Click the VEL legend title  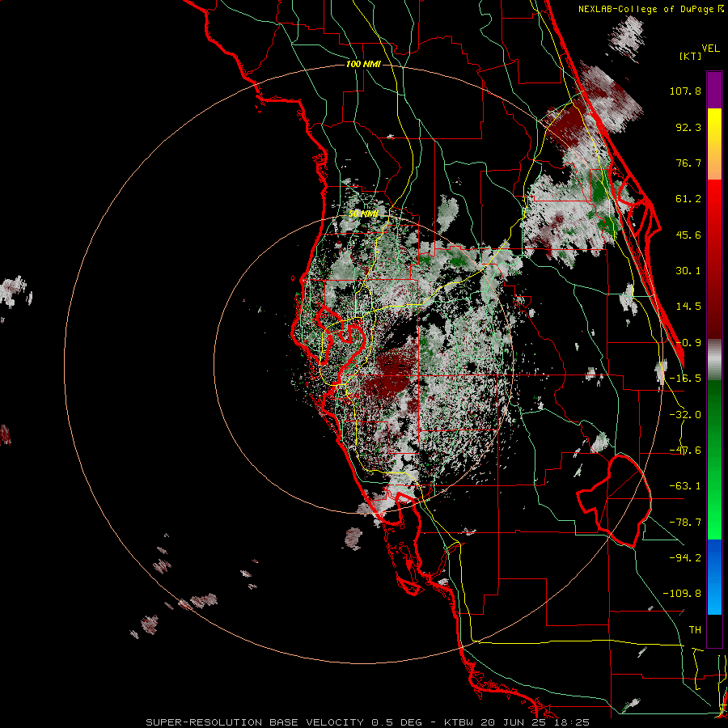tap(710, 49)
